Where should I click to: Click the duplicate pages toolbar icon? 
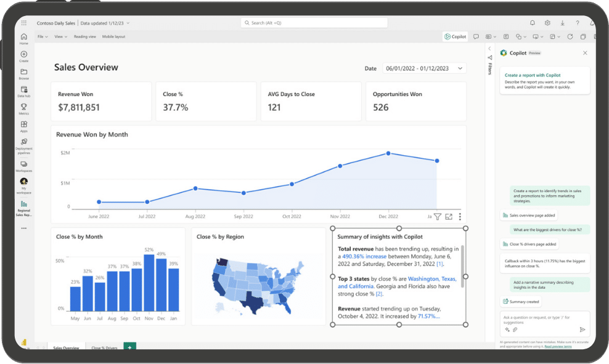coord(583,36)
